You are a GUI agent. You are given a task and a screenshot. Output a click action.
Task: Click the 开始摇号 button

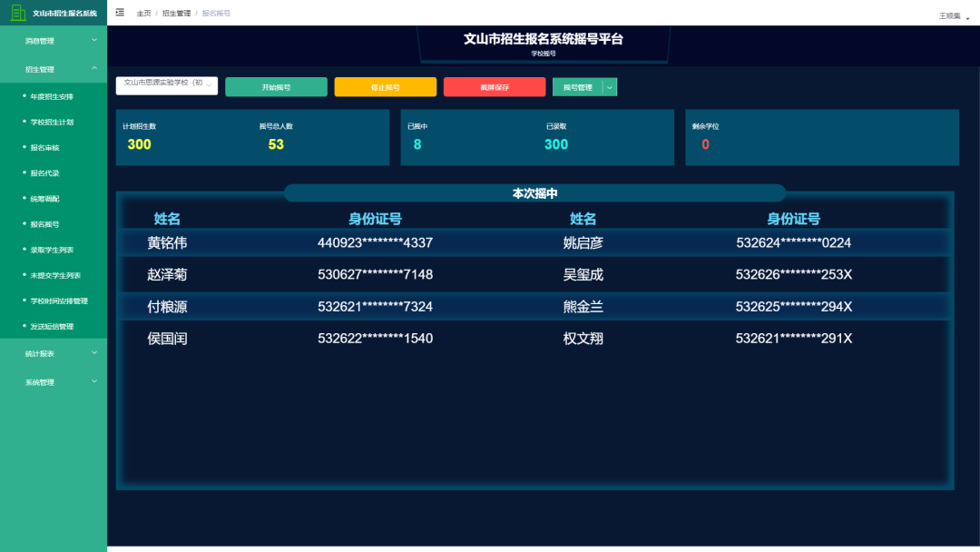point(276,87)
